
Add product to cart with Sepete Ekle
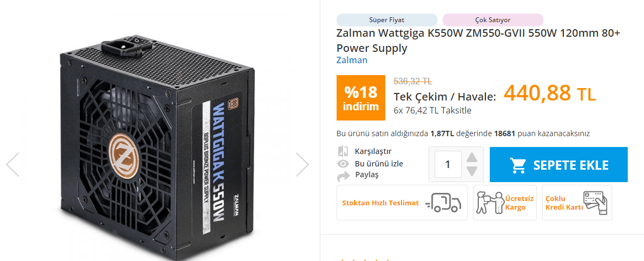tap(558, 165)
